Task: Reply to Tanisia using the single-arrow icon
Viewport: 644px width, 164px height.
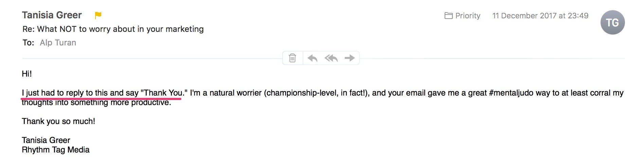Action: (312, 58)
